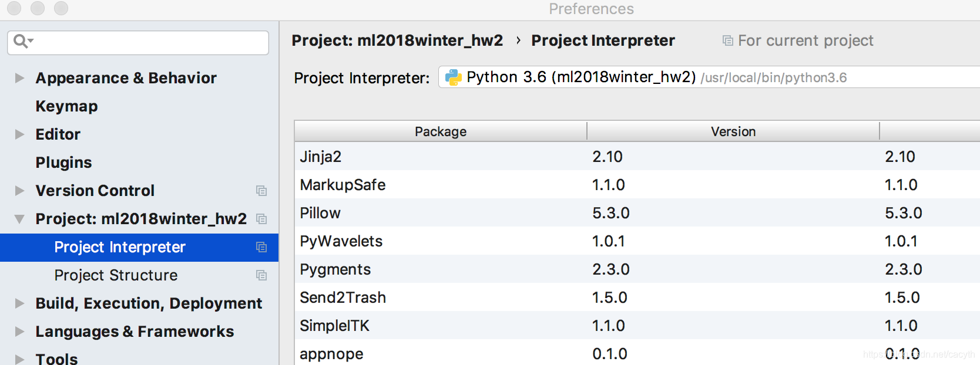Screen dimensions: 980x365
Task: Click in the settings search field
Action: point(147,42)
